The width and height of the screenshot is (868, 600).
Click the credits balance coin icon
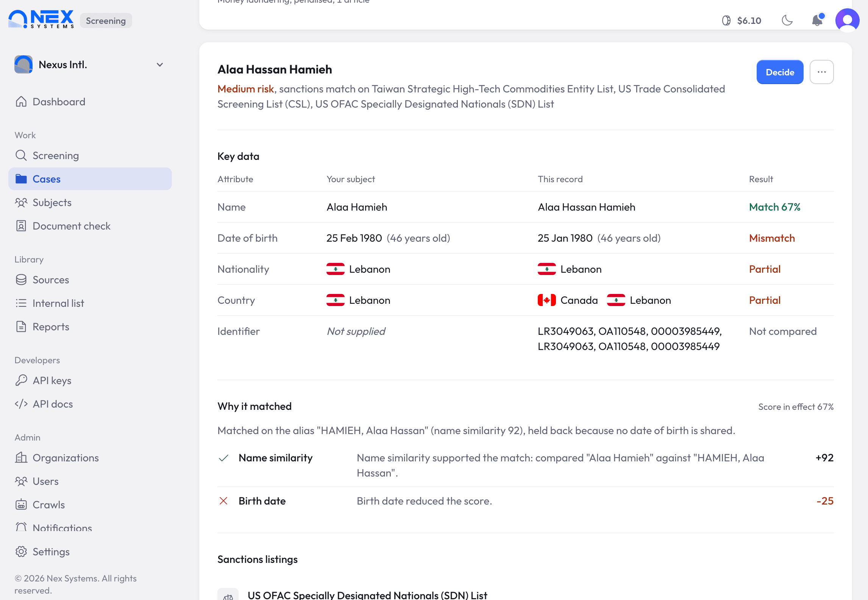(726, 20)
